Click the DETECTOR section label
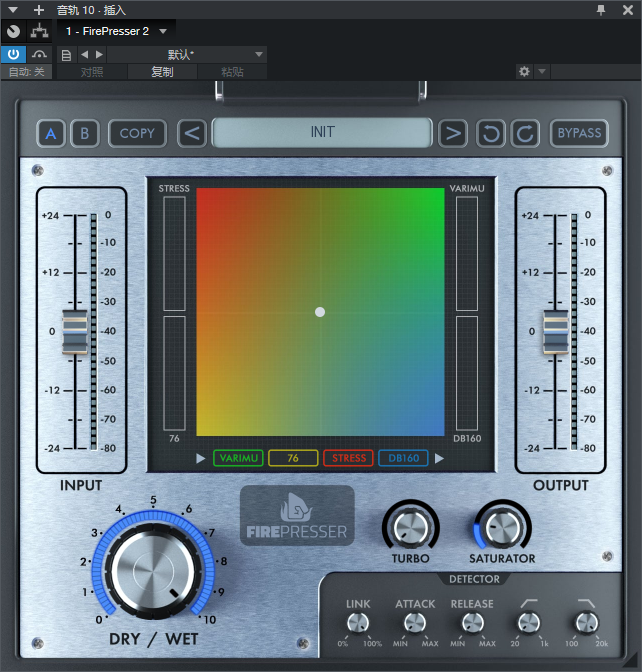This screenshot has width=642, height=672. coord(474,579)
